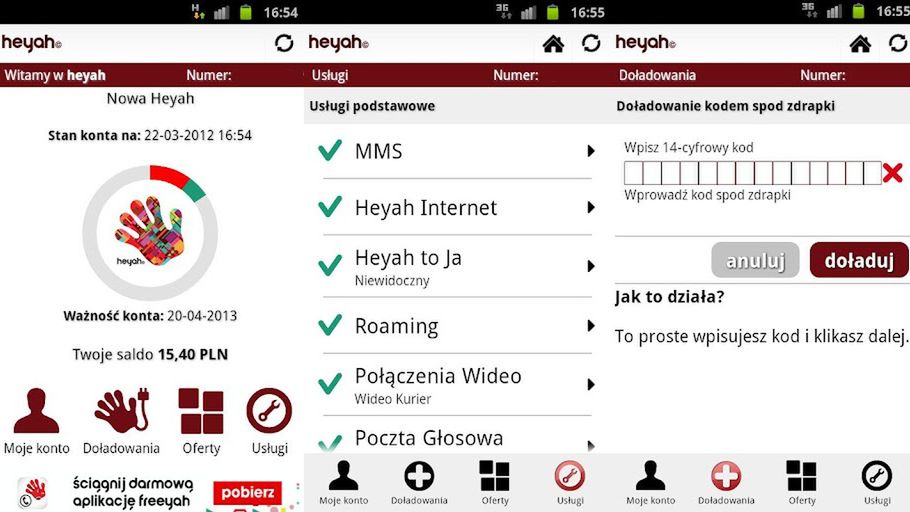Expand the MMS row arrow
The width and height of the screenshot is (910, 512).
click(591, 151)
